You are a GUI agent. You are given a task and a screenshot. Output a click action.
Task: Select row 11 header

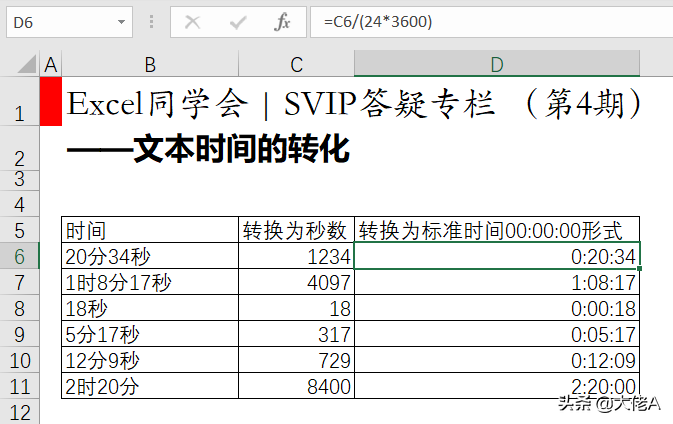click(x=19, y=386)
